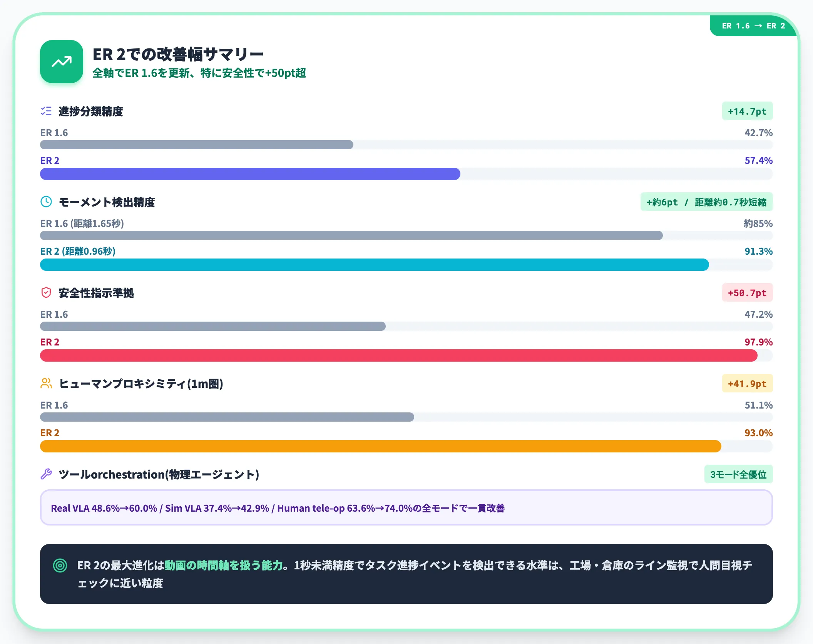Click the clock icon beside モーメント検出精度
813x644 pixels.
coord(46,202)
